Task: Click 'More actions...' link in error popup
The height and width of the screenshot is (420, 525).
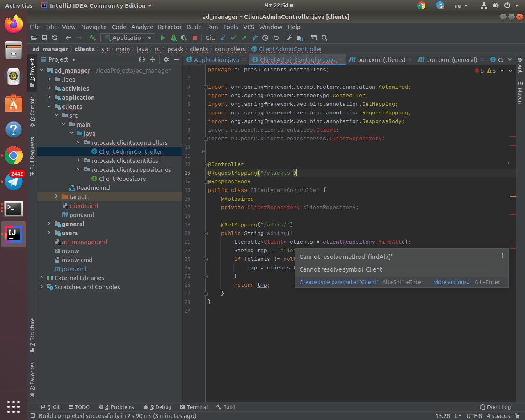Action: point(452,282)
